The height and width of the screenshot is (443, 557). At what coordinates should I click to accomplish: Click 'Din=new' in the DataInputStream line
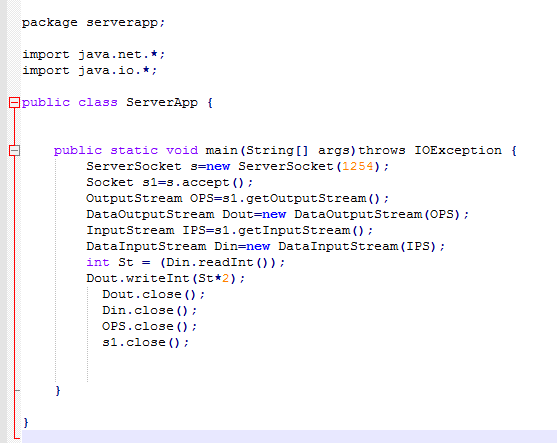242,246
